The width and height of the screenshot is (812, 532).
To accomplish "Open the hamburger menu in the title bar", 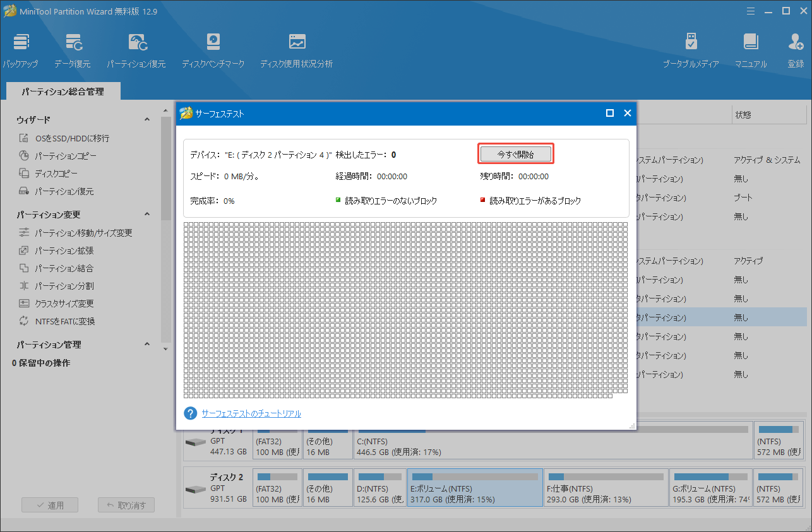I will click(x=751, y=11).
